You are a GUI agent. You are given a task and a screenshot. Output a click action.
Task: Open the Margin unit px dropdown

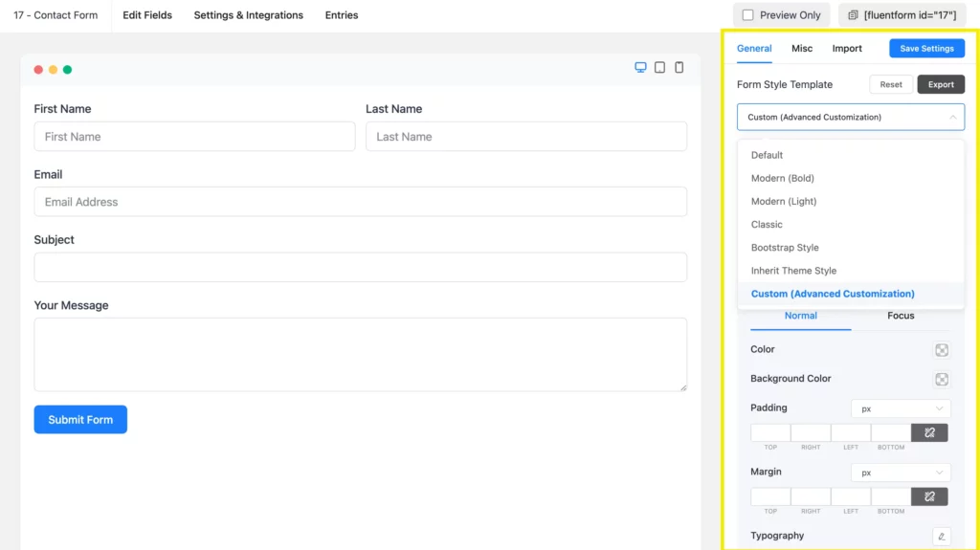coord(901,473)
